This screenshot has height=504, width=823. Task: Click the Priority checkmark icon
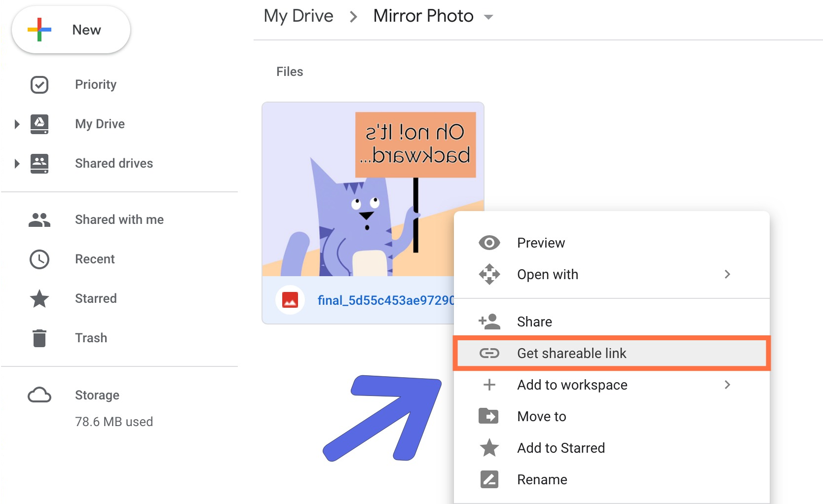click(x=39, y=85)
